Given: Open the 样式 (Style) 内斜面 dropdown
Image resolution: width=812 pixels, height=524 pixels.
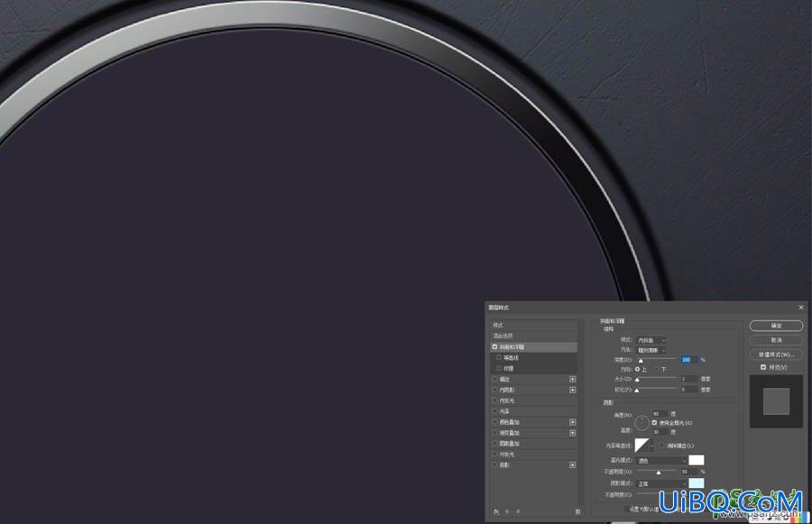Looking at the screenshot, I should point(651,340).
